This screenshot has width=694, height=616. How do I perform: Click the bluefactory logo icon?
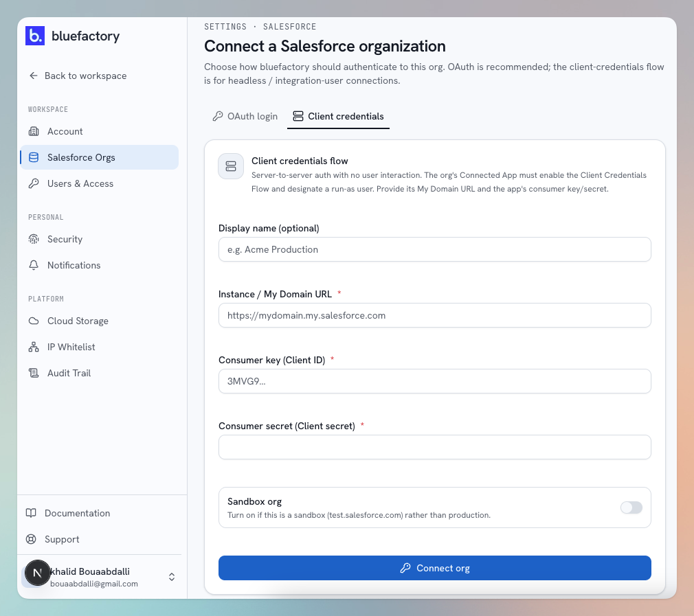click(35, 36)
